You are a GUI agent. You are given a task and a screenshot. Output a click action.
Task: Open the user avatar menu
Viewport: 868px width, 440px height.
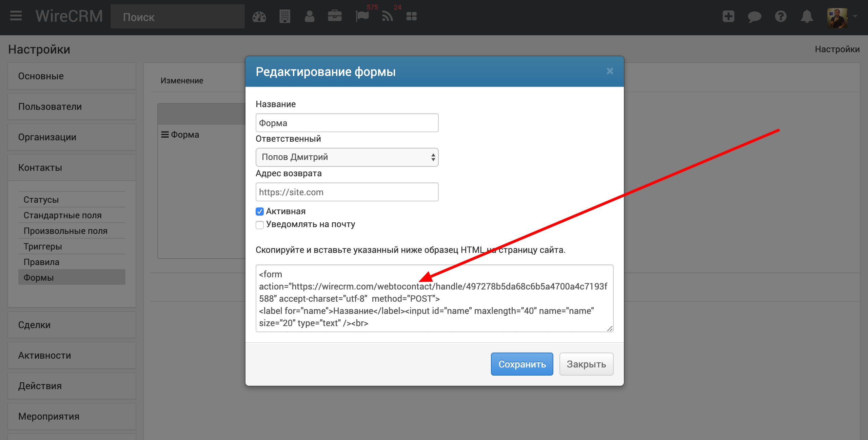coord(837,18)
